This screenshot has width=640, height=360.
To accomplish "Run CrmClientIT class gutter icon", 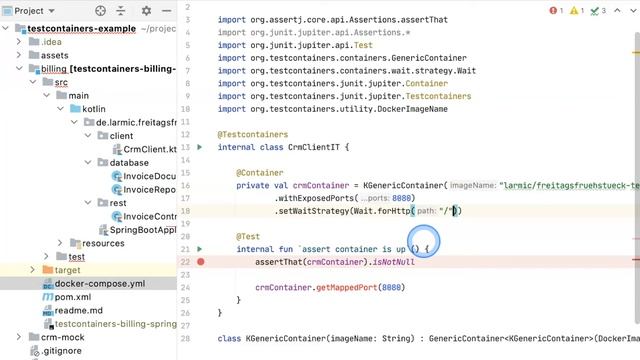I will 200,147.
